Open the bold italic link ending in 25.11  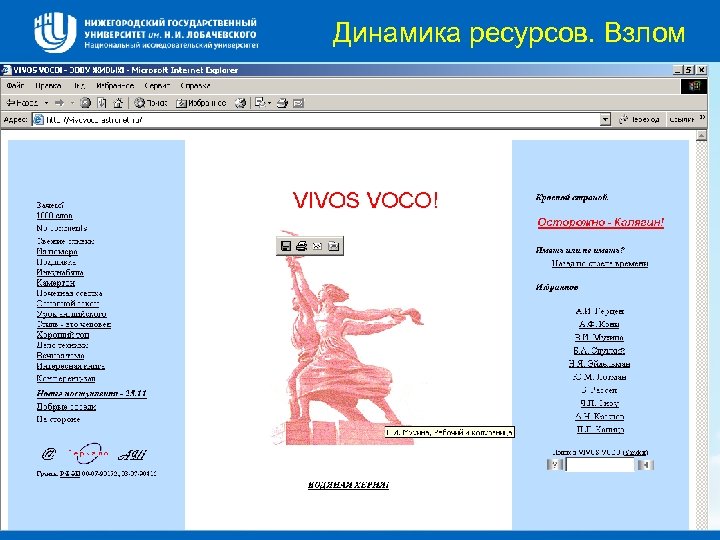[x=92, y=394]
